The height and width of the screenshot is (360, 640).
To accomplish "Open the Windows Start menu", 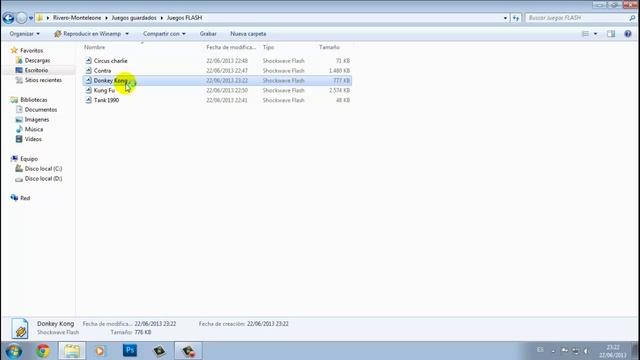I will [x=13, y=351].
